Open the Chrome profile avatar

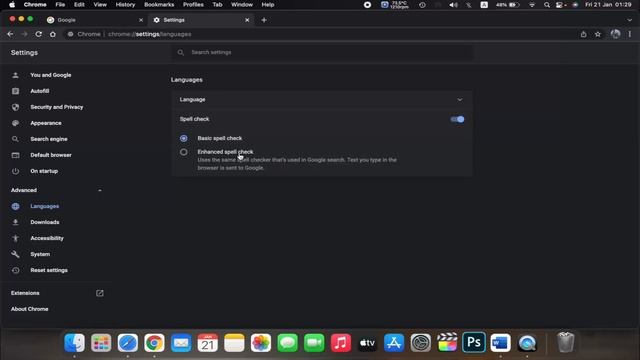point(616,34)
